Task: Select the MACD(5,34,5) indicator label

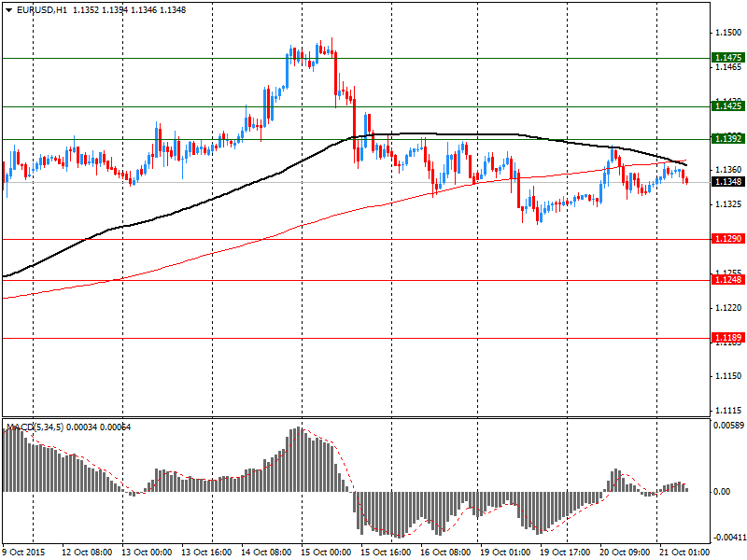Action: click(x=35, y=427)
